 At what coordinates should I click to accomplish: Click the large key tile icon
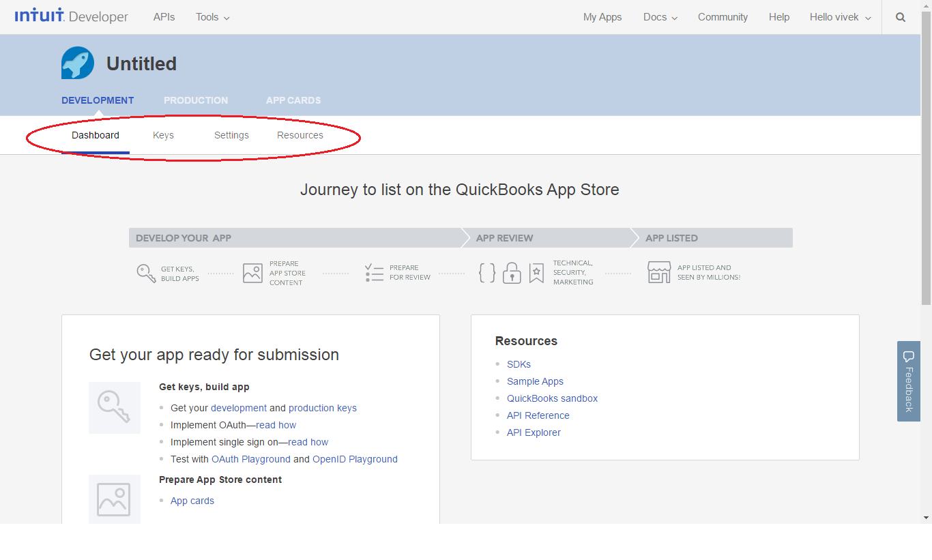[115, 408]
